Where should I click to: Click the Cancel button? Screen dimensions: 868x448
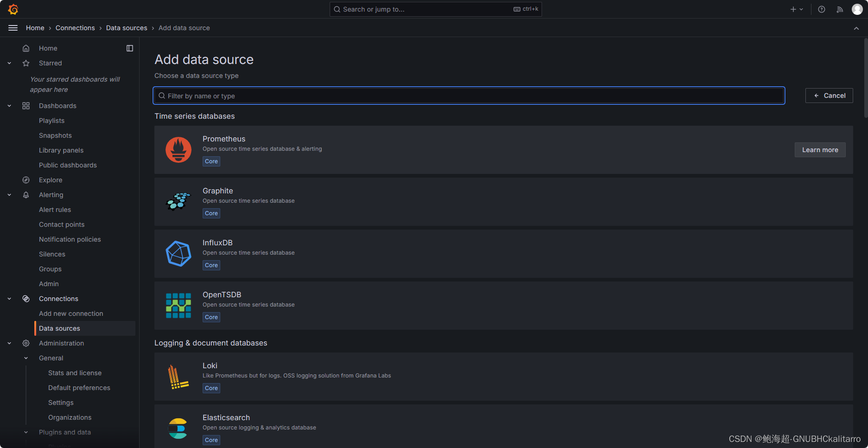829,96
